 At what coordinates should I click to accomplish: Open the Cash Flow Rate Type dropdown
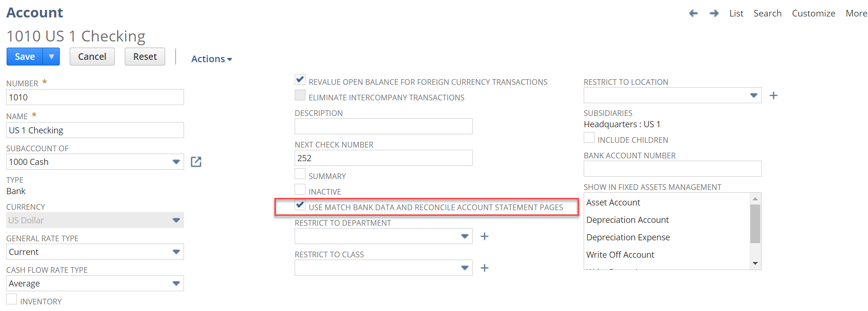click(176, 284)
